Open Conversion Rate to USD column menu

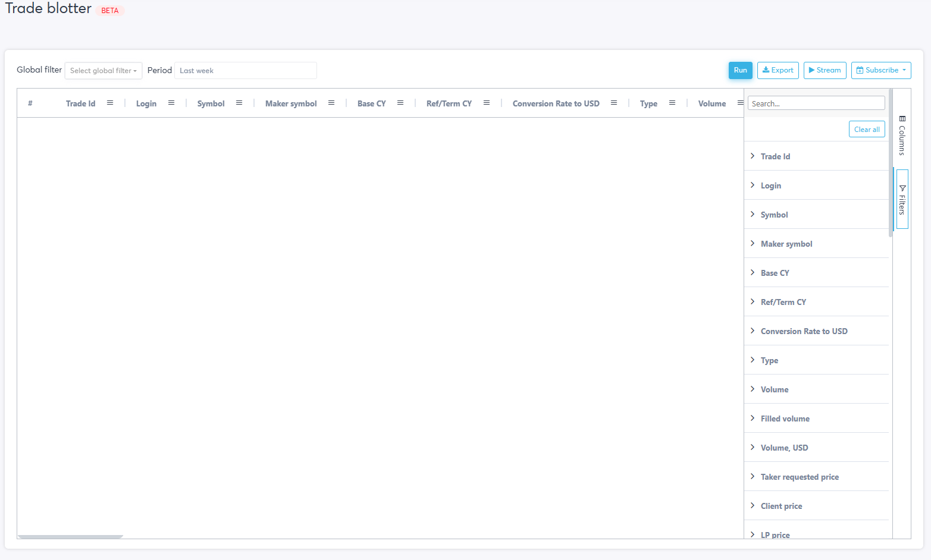coord(614,103)
